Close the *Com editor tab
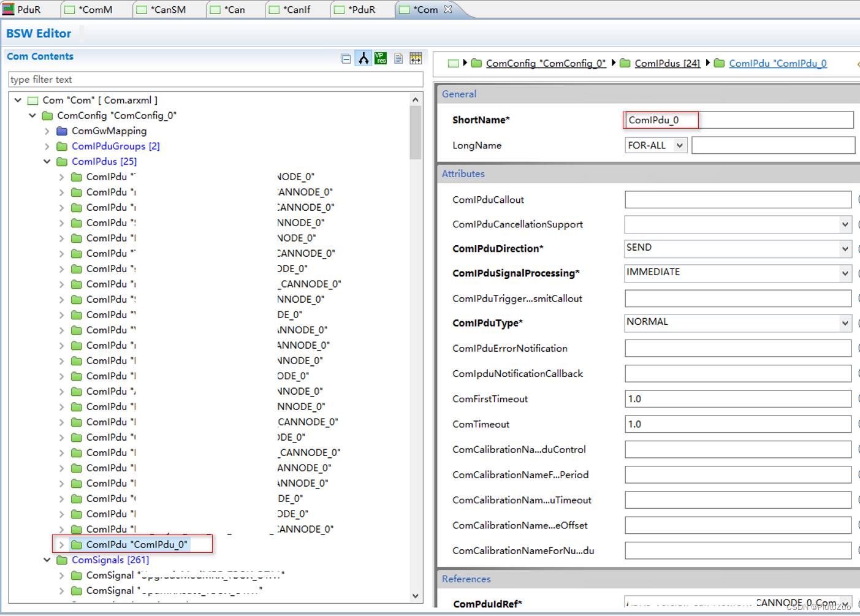 point(448,9)
